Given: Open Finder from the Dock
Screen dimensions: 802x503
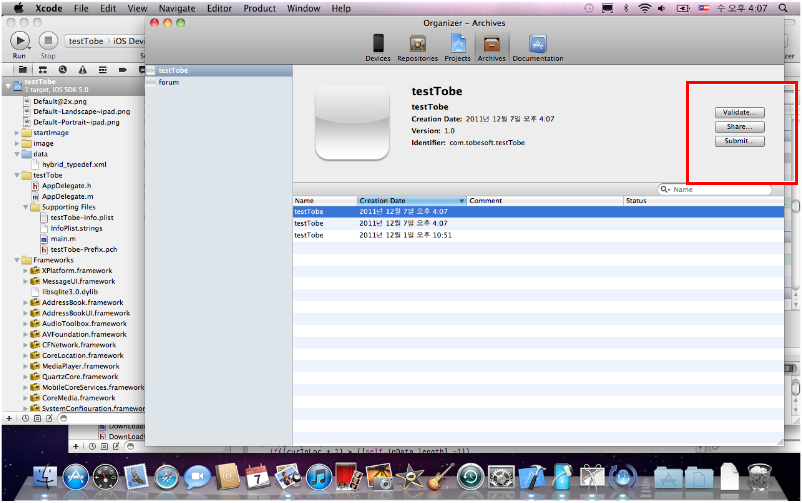Looking at the screenshot, I should click(46, 477).
